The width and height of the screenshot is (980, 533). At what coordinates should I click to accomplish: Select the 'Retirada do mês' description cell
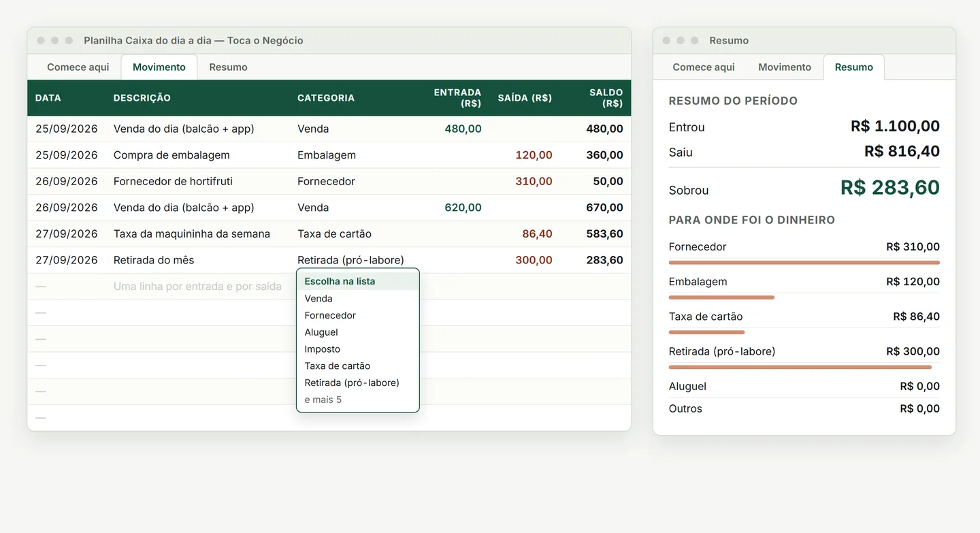pos(154,260)
